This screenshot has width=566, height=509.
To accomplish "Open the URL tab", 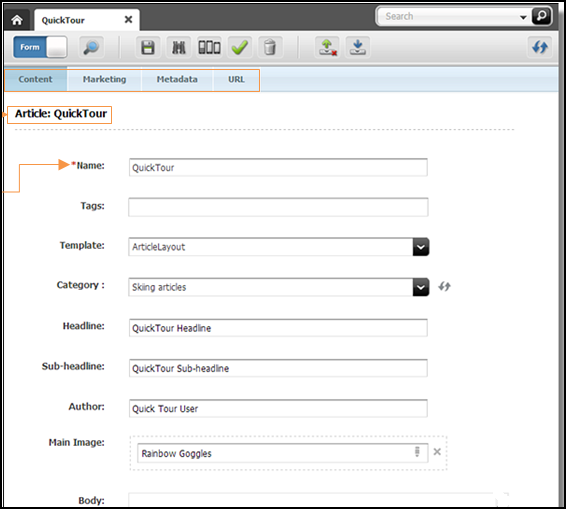I will (x=236, y=79).
